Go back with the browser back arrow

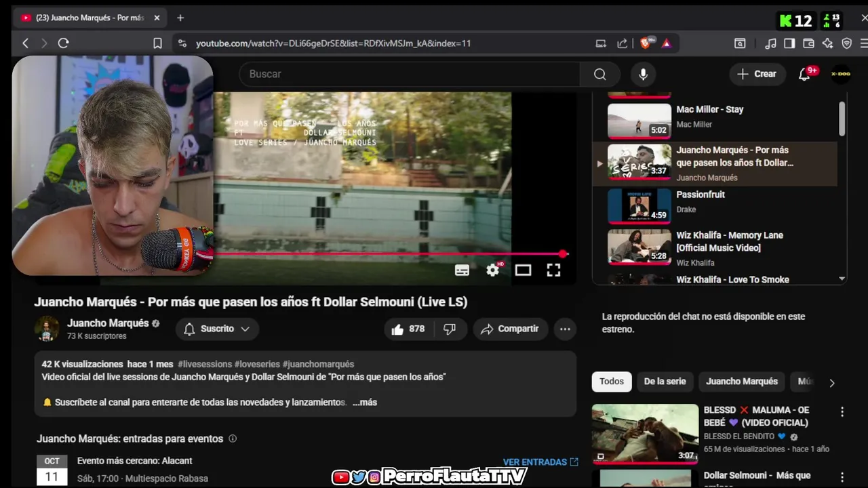(26, 43)
